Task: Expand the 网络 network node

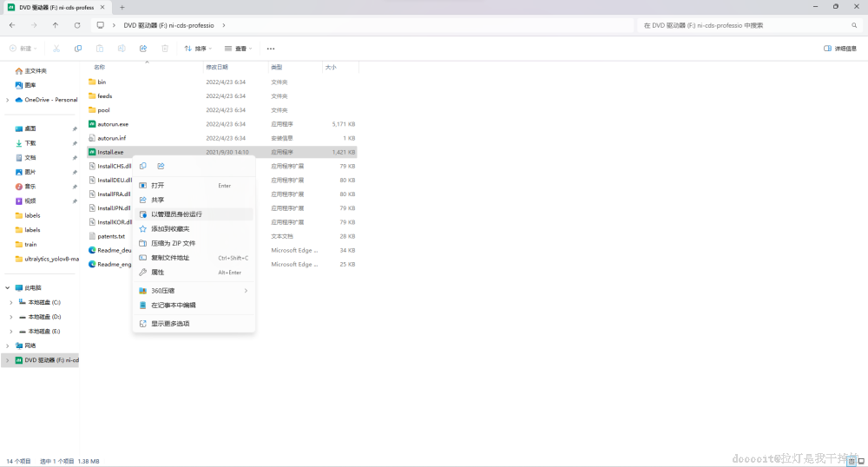Action: pos(7,345)
